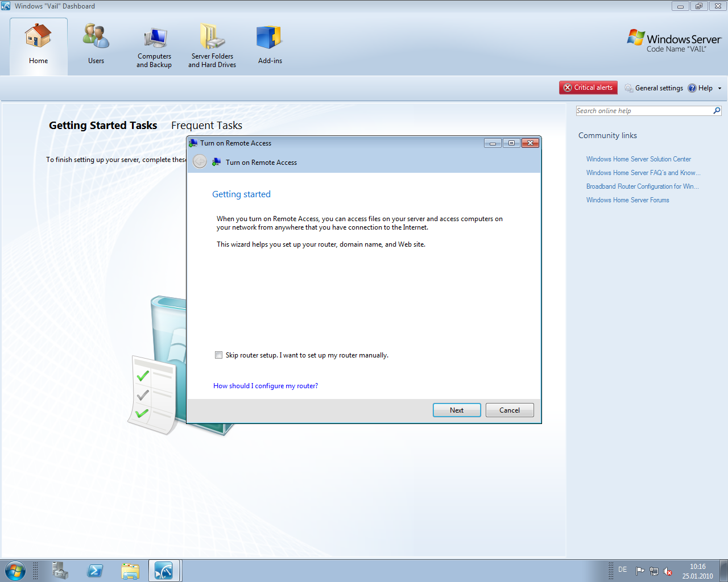Click the Search online help field
This screenshot has width=728, height=582.
644,111
